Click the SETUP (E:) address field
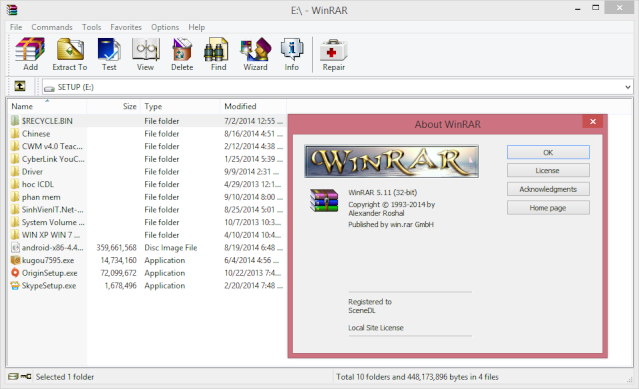This screenshot has height=389, width=639. pos(337,87)
